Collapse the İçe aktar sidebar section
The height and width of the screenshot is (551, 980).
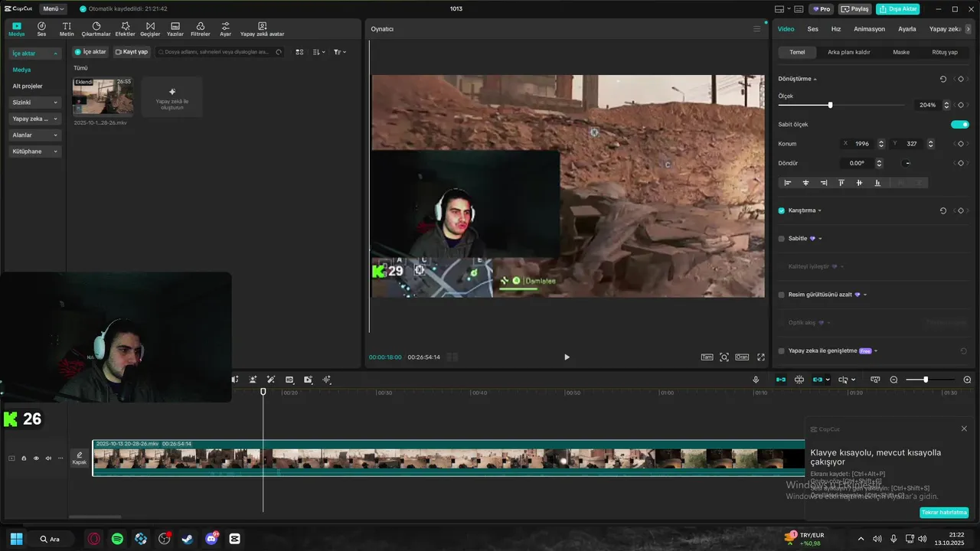point(55,54)
